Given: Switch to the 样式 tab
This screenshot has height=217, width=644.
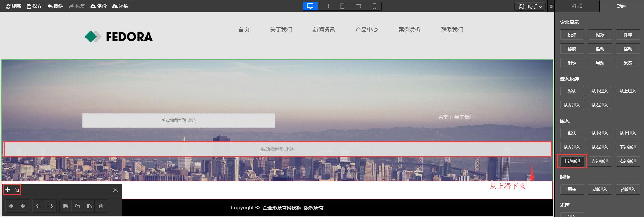Looking at the screenshot, I should (x=577, y=6).
